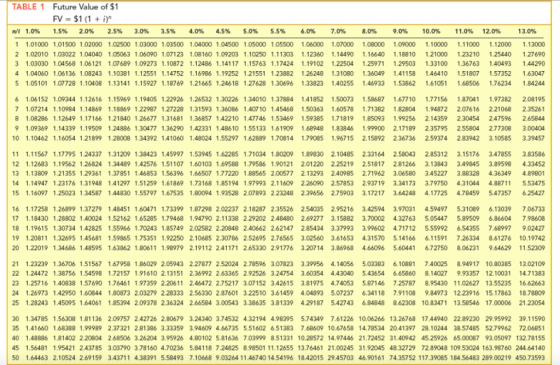Select the cell value '1.46410'
Image resolution: width=560 pixels, height=365 pixels.
(x=436, y=74)
